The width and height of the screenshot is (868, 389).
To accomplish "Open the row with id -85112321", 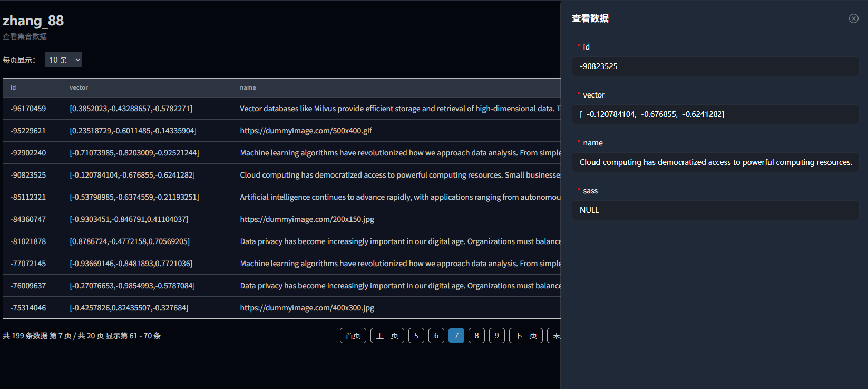I will [28, 197].
